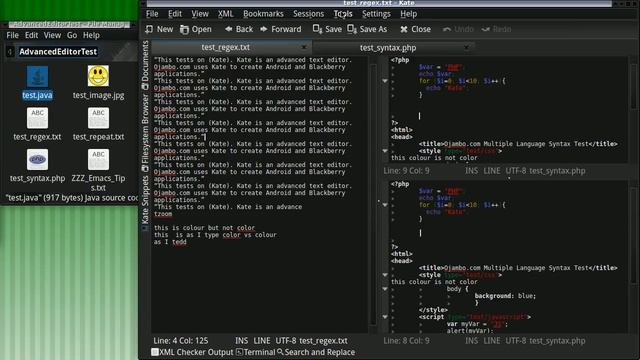The image size is (640, 360).
Task: Collapse the body block fold in lower pane
Action: [385, 289]
